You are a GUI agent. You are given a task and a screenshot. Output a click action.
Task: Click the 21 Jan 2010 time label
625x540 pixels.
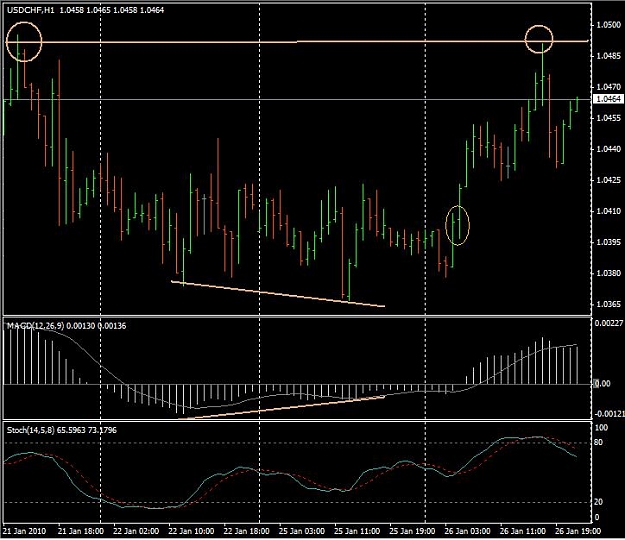(x=25, y=532)
